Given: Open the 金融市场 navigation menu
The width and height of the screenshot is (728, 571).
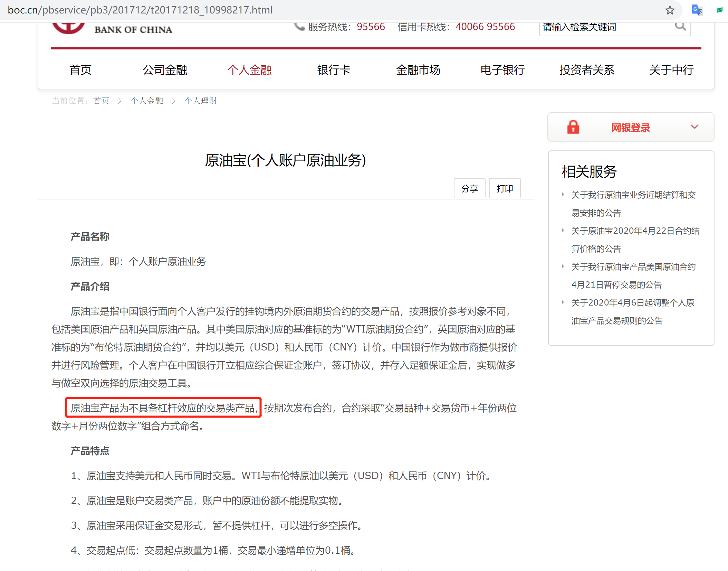Looking at the screenshot, I should pyautogui.click(x=418, y=70).
